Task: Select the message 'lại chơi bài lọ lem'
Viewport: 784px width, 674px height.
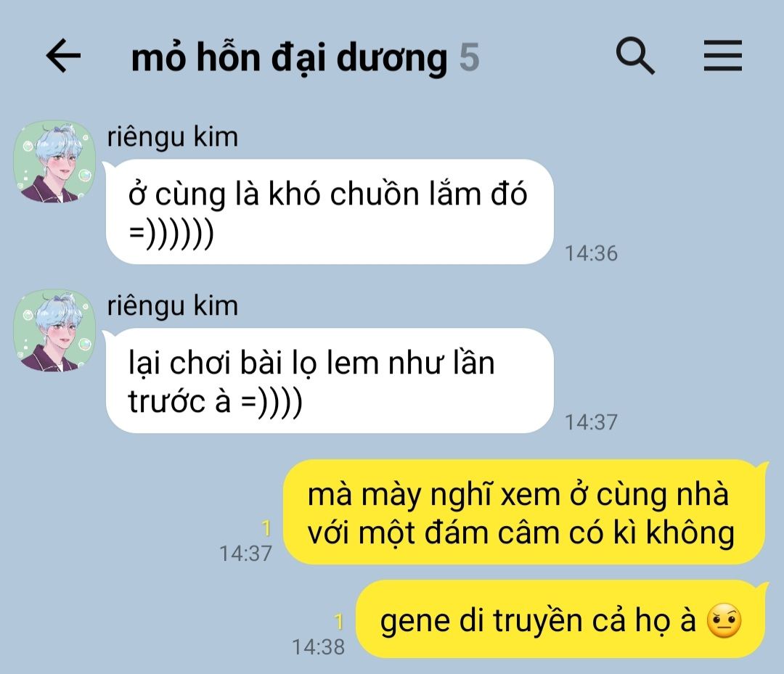Action: [330, 381]
